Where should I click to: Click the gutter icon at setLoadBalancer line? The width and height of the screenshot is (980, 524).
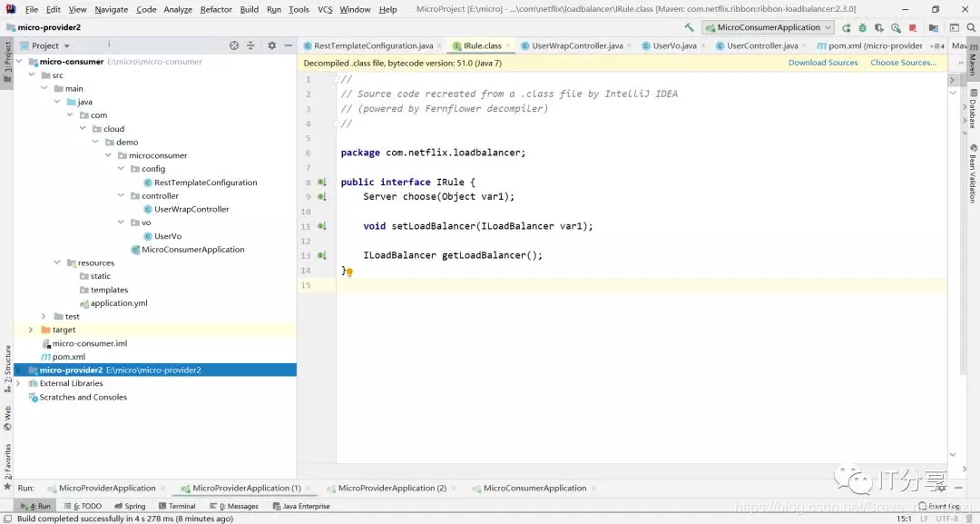pos(322,226)
